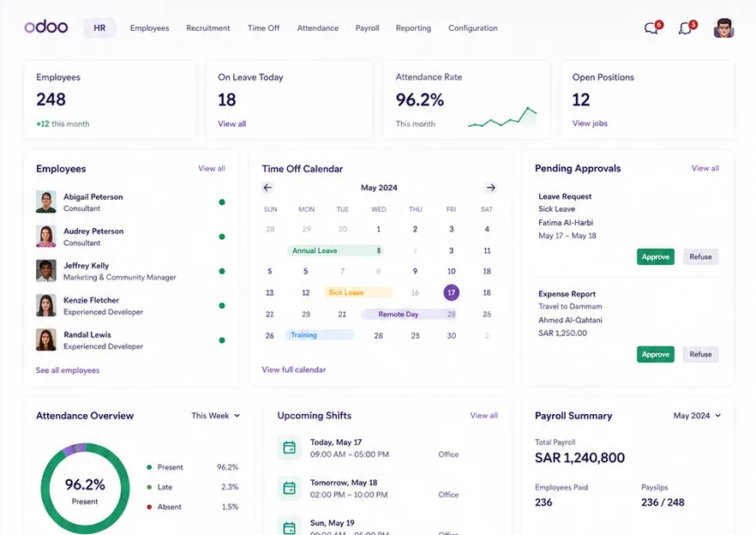Open Jeffrey Kelly's photo

click(x=45, y=271)
